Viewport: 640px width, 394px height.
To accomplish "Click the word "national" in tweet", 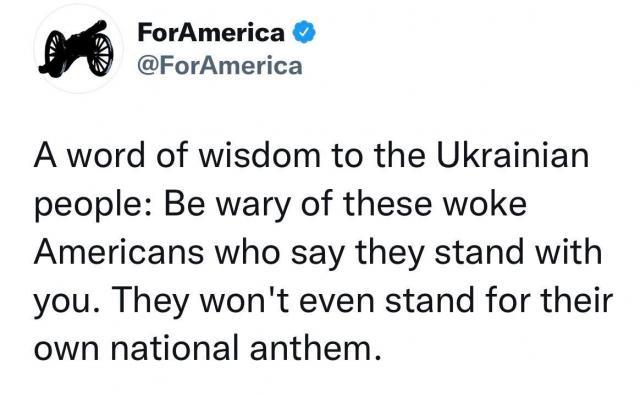I will point(175,348).
